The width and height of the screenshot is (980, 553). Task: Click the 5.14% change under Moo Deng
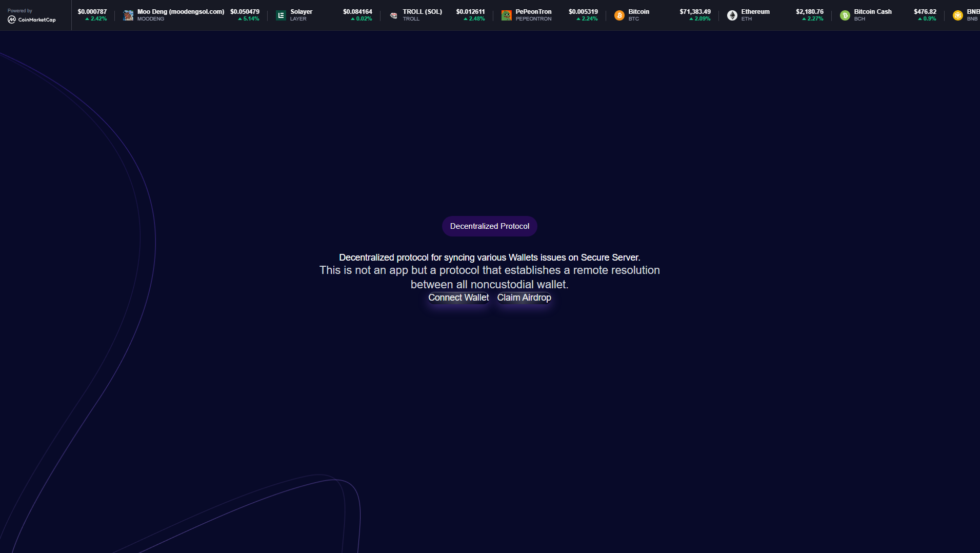click(x=249, y=19)
